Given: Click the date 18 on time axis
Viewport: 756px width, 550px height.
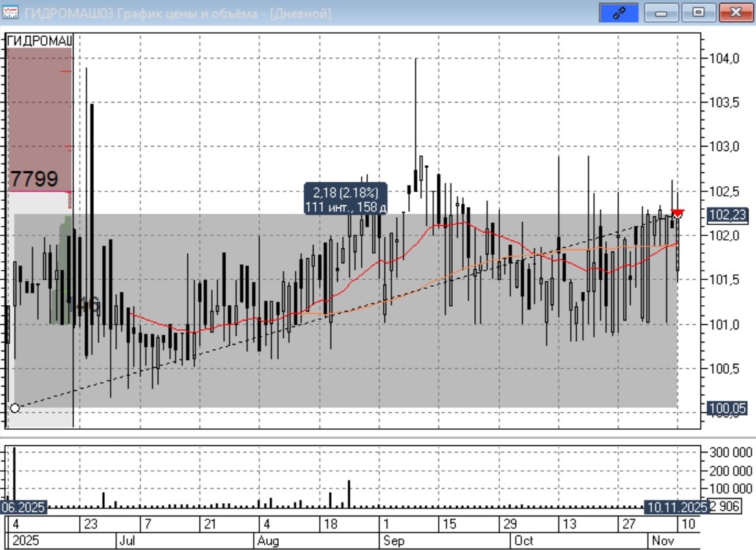Looking at the screenshot, I should coord(330,524).
